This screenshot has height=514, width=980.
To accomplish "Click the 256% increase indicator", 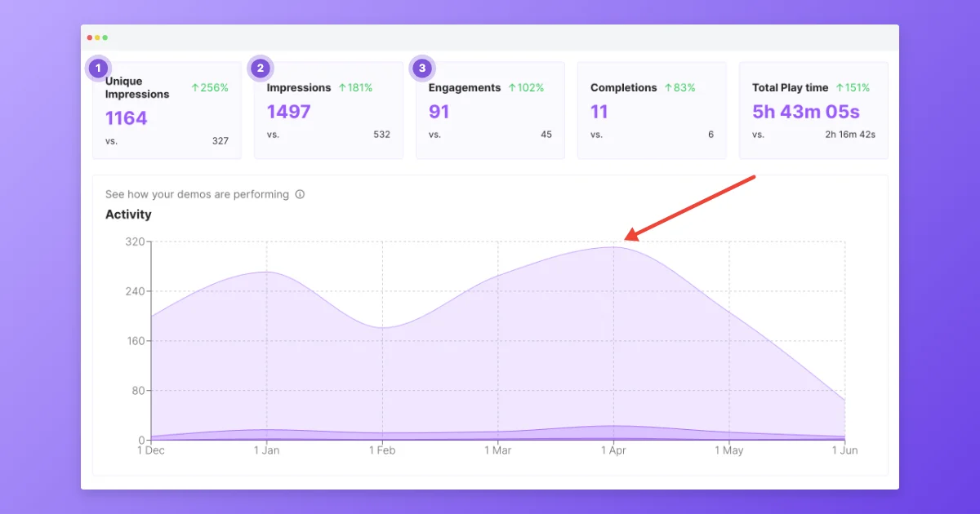I will coord(210,87).
